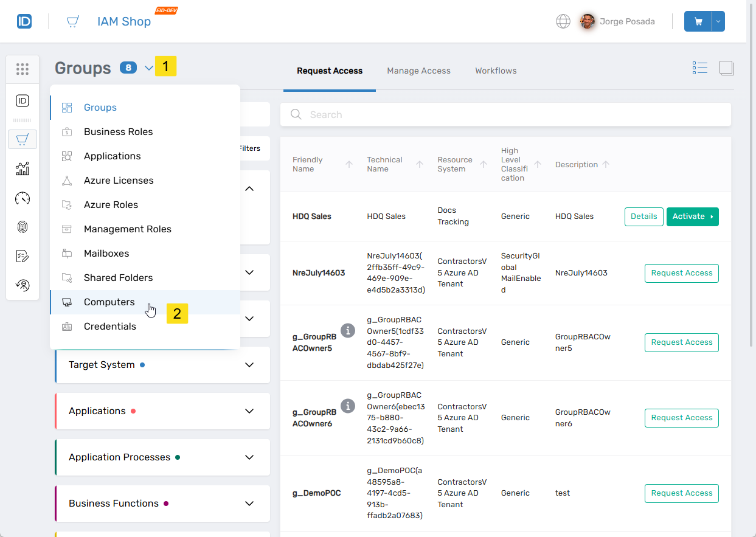Sort by Friendly Name column arrow

point(349,164)
